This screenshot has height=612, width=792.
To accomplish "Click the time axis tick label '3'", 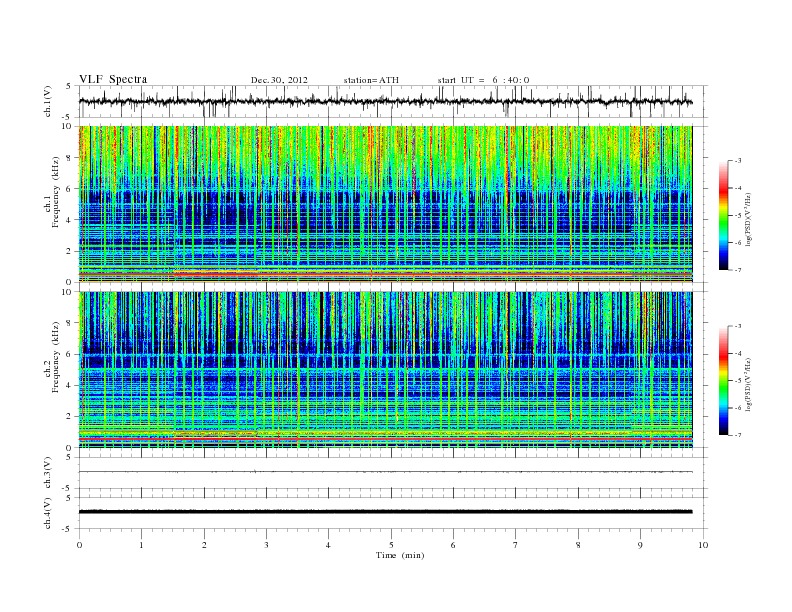I will coord(266,545).
